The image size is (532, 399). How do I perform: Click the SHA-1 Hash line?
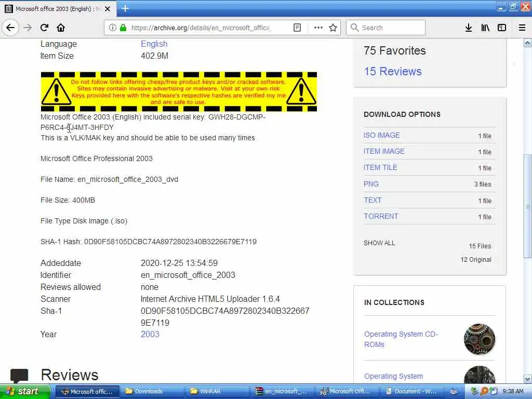(149, 242)
